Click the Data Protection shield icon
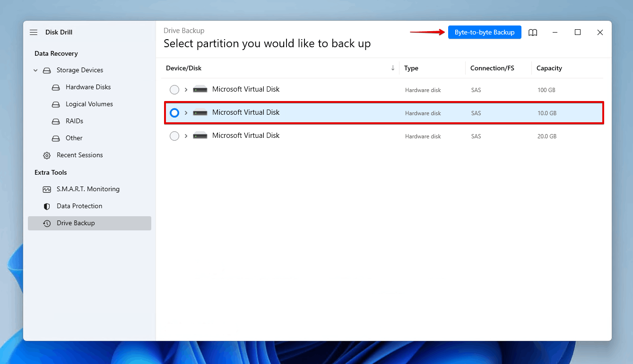The height and width of the screenshot is (364, 633). 47,206
